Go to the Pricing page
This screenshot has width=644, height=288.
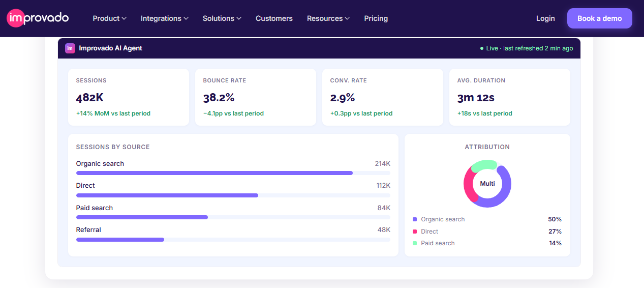click(376, 18)
